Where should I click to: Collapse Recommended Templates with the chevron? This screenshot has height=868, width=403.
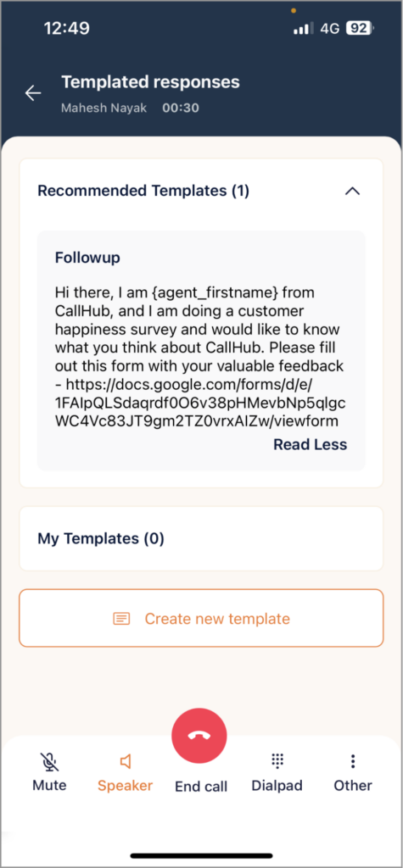point(353,191)
